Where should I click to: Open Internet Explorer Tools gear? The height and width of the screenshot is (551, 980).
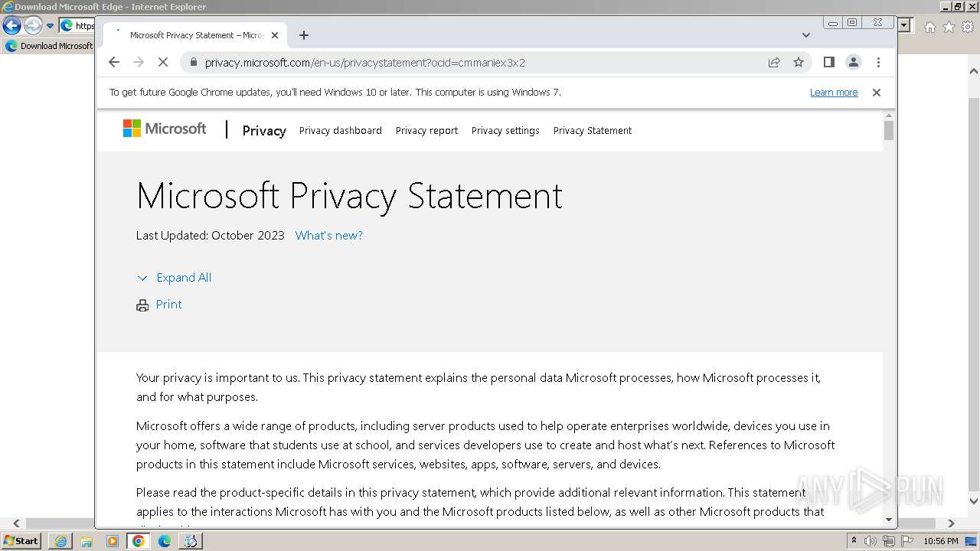tap(968, 27)
